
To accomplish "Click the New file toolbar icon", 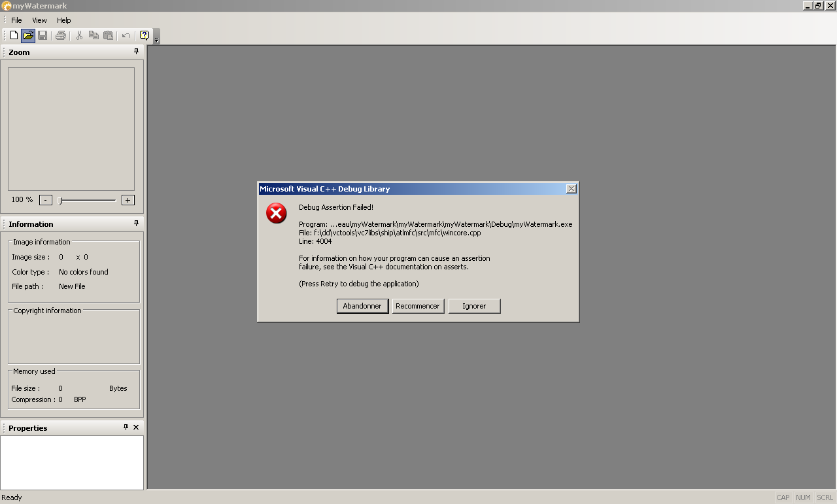I will pos(14,35).
